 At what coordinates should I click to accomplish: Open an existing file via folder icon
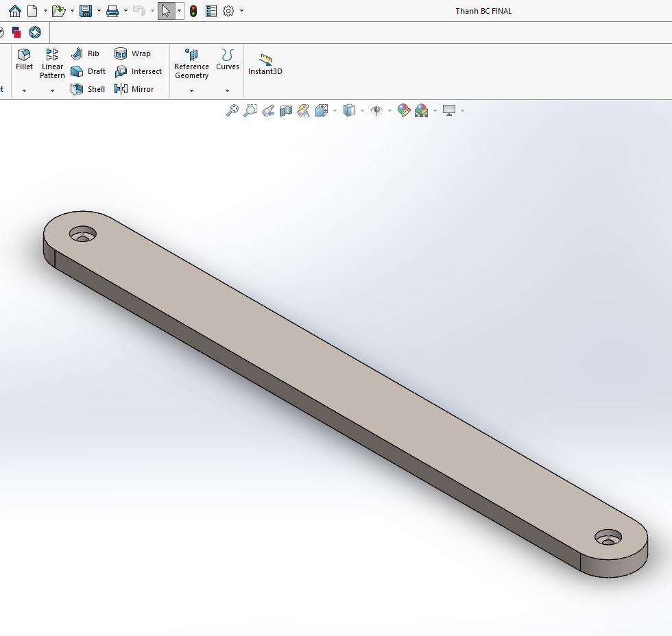58,11
